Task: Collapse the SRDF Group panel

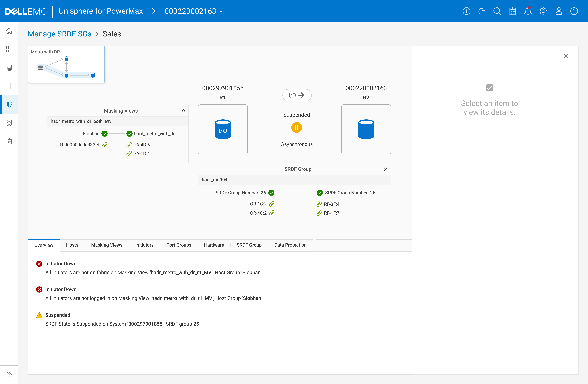Action: 385,169
